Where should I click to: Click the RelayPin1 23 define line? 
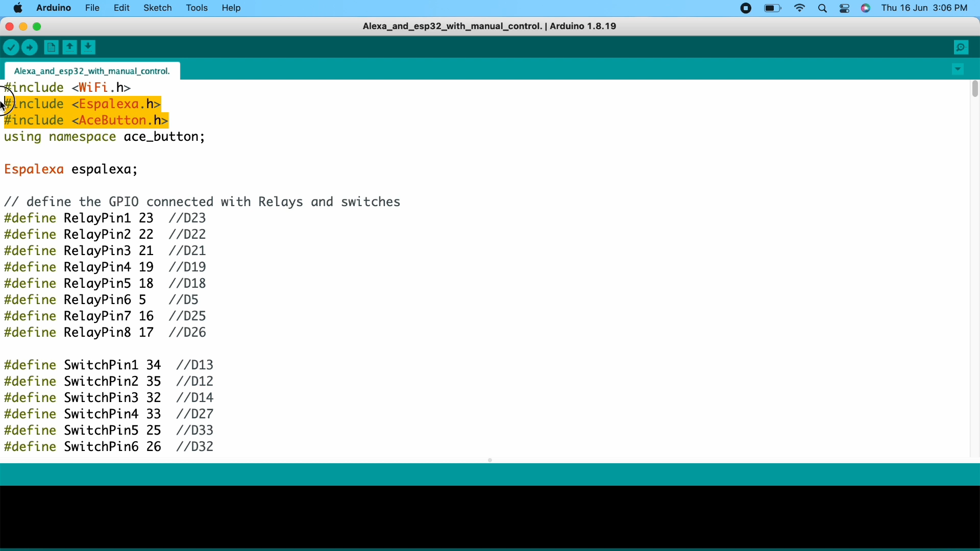[x=105, y=219]
